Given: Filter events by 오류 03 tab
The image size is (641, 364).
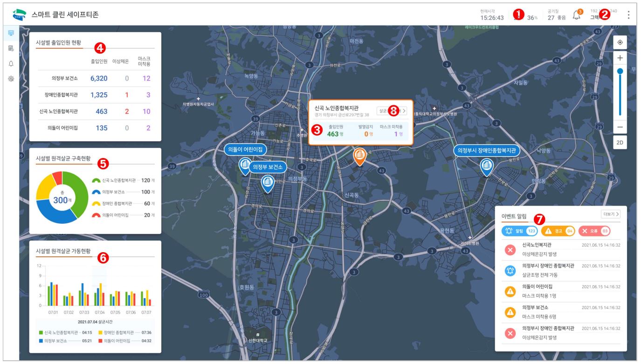Looking at the screenshot, I should [x=594, y=231].
